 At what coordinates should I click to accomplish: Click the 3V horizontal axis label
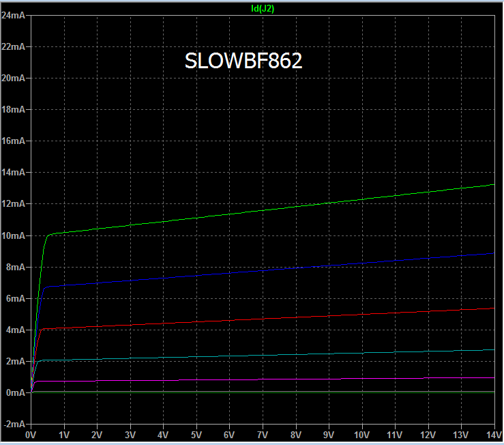pos(130,435)
